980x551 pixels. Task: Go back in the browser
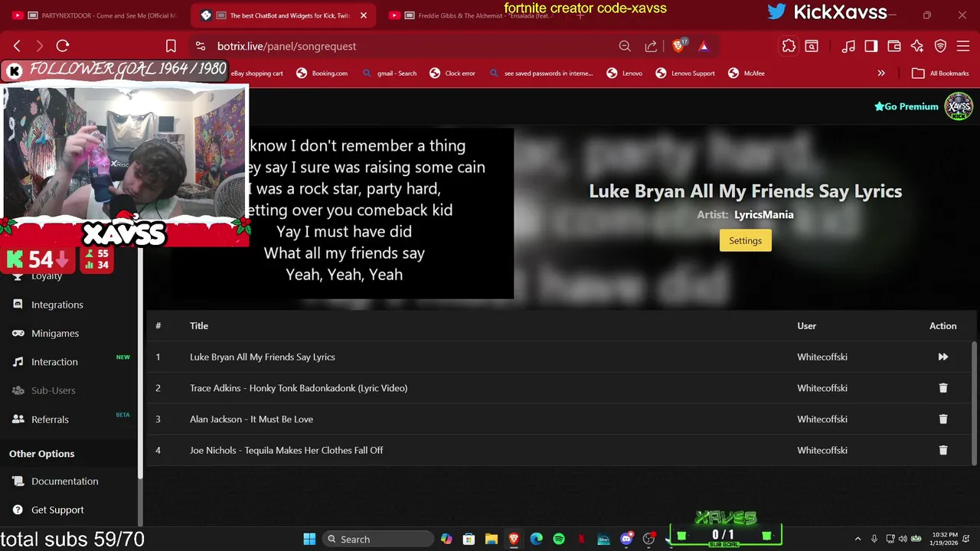click(17, 46)
